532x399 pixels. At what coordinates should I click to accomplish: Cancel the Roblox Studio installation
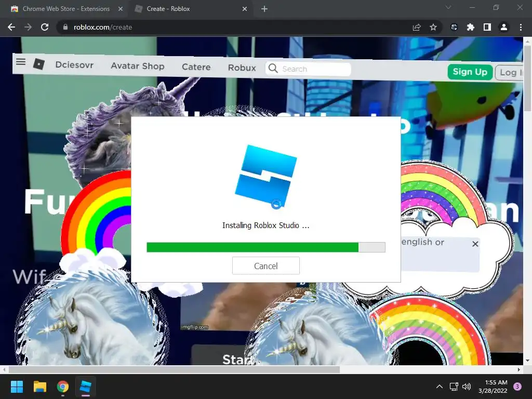(266, 265)
